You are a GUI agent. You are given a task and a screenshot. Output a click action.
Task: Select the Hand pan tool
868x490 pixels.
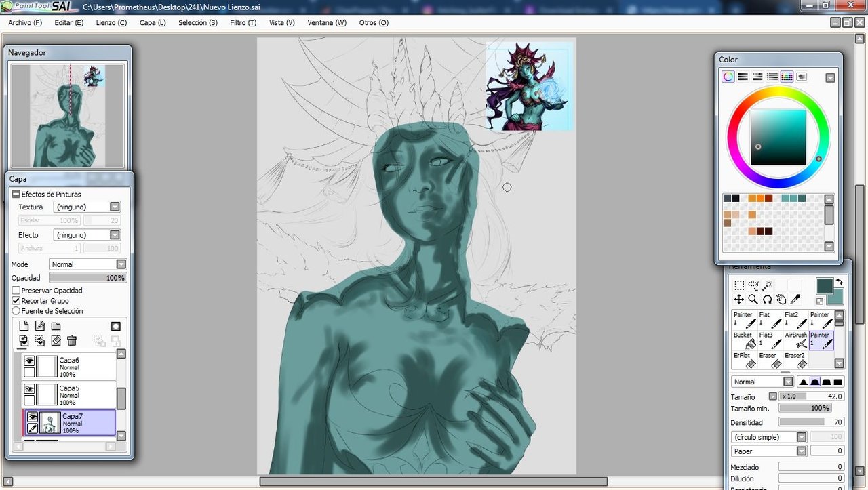(x=781, y=299)
